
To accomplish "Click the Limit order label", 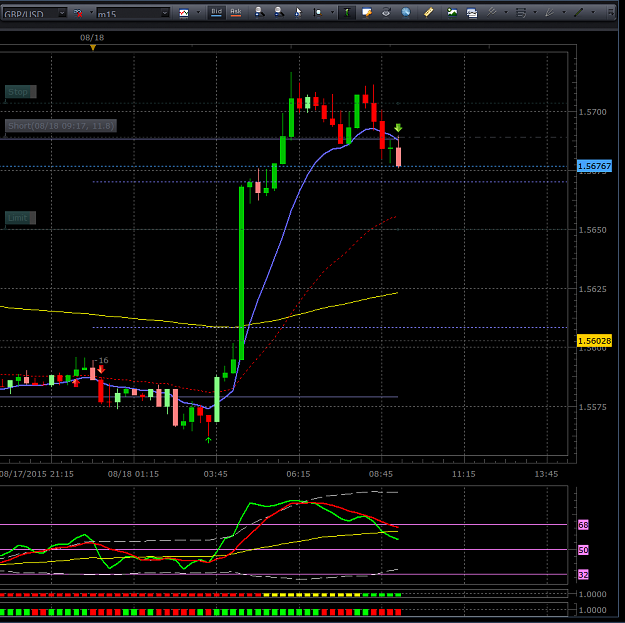I will (20, 218).
